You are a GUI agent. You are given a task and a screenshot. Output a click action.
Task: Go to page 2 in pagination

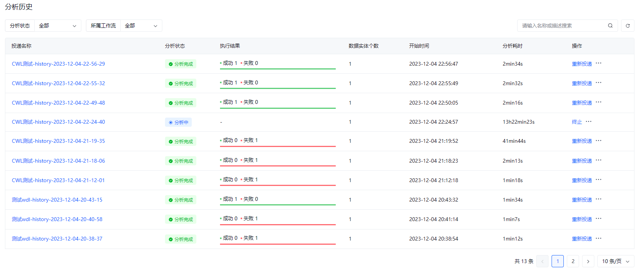tap(573, 261)
